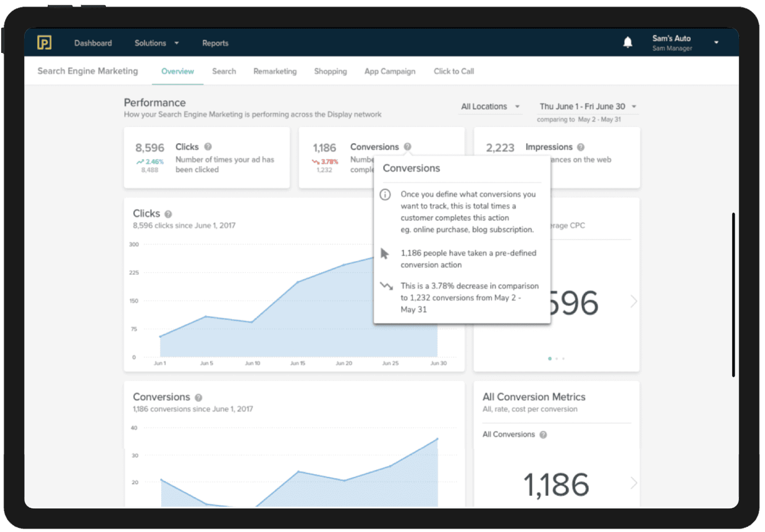Image resolution: width=765 pixels, height=532 pixels.
Task: Click the vertical page scrollbar
Action: tap(733, 294)
